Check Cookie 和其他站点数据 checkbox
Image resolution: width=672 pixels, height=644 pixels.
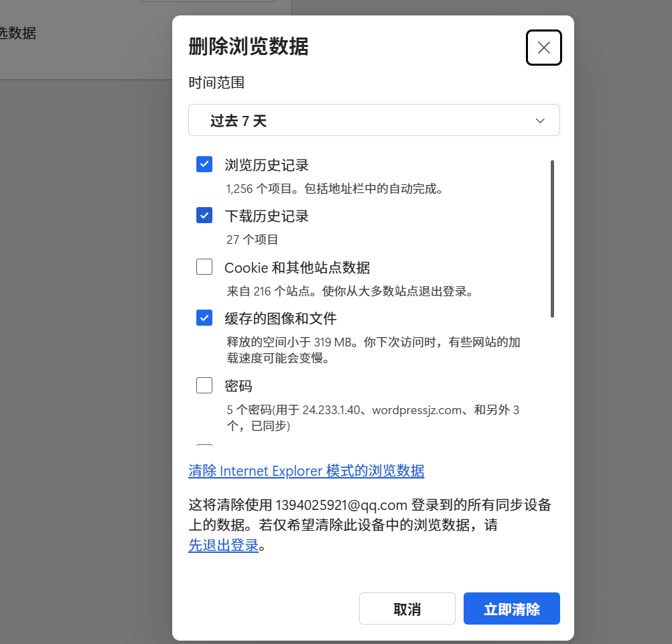point(204,267)
